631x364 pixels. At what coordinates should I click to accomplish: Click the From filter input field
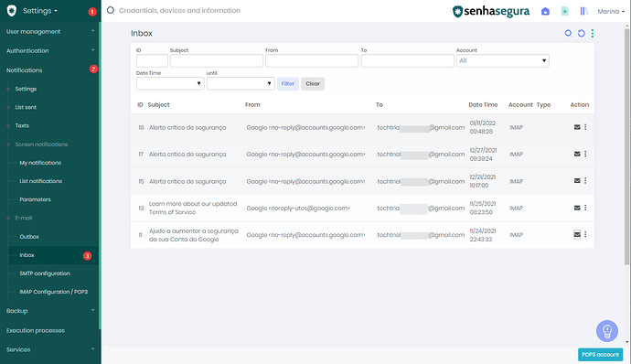312,60
